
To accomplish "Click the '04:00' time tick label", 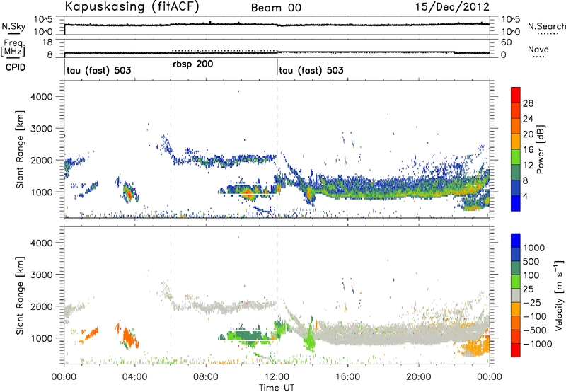I will [x=134, y=377].
